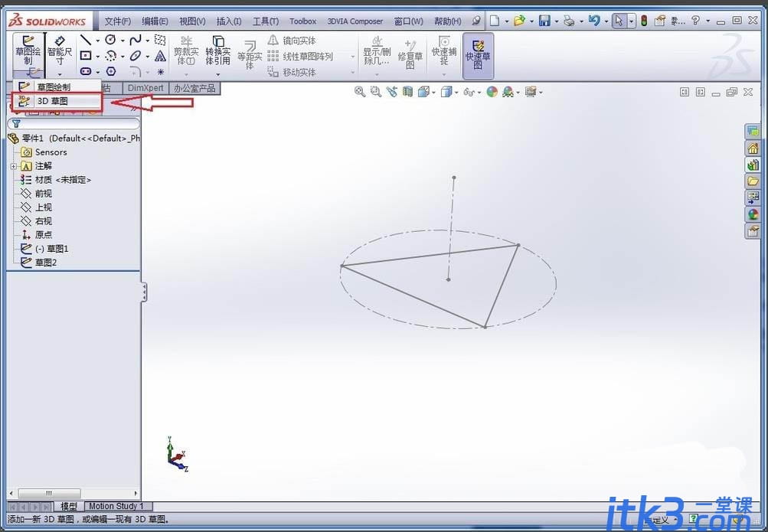The height and width of the screenshot is (532, 768).
Task: Click Zoom to Fit in view toolbar
Action: coord(360,92)
